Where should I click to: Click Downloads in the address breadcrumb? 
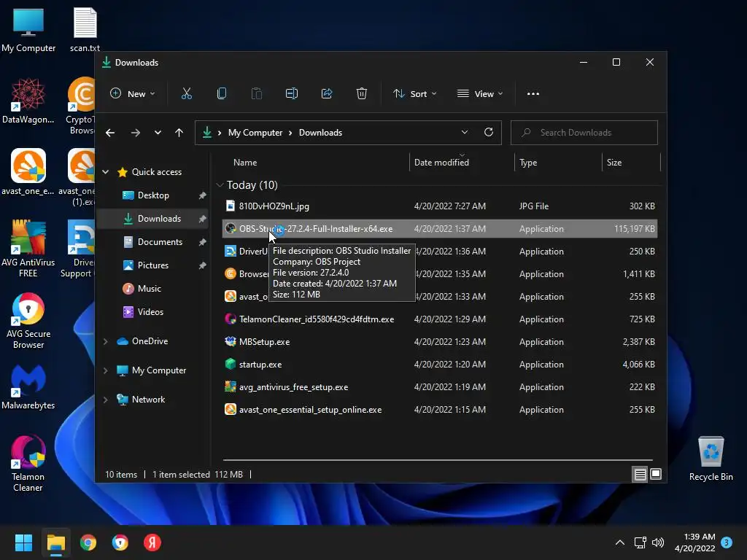tap(320, 133)
